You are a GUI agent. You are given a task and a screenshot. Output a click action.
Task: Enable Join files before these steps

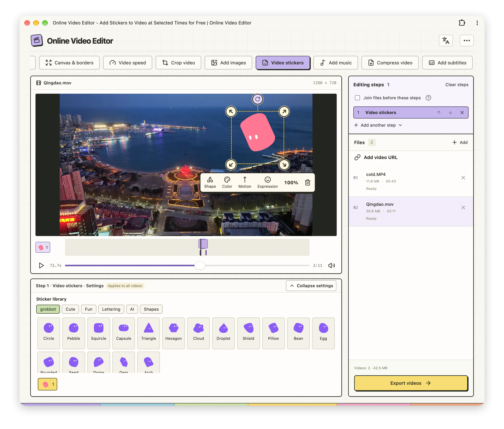(x=357, y=98)
